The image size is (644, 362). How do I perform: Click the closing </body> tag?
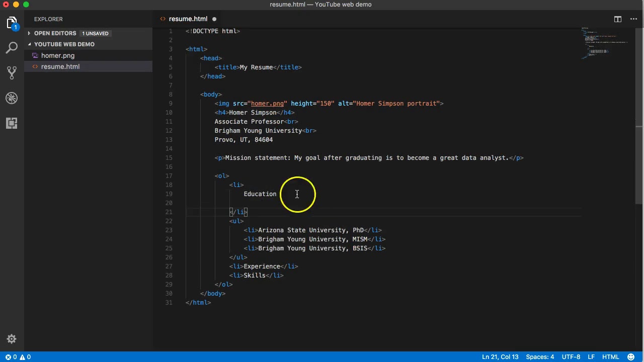(x=213, y=294)
